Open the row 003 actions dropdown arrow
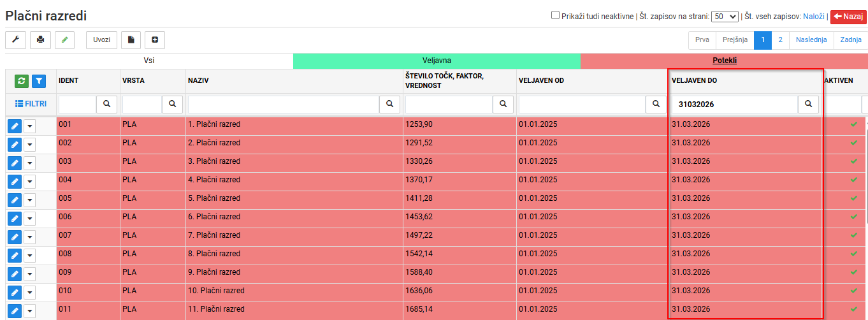Screen dimensions: 868x320 click(x=31, y=163)
